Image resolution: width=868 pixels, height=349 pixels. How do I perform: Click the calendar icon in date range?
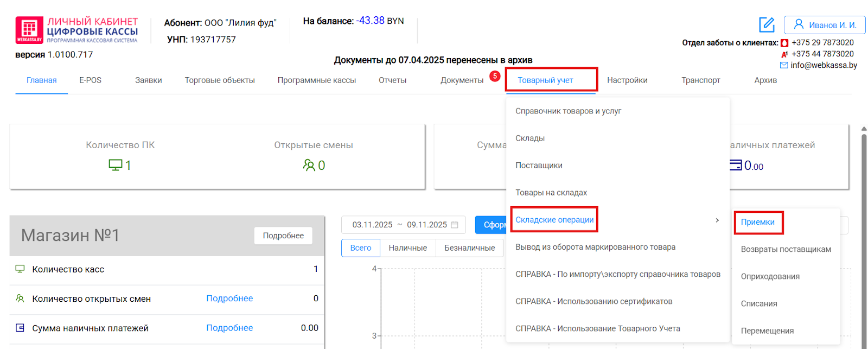[455, 225]
